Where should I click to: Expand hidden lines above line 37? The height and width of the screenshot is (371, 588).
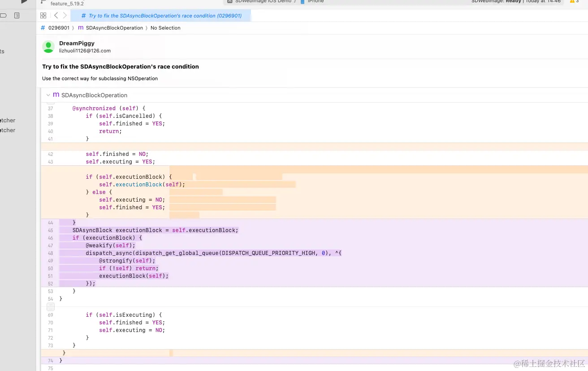[51, 103]
